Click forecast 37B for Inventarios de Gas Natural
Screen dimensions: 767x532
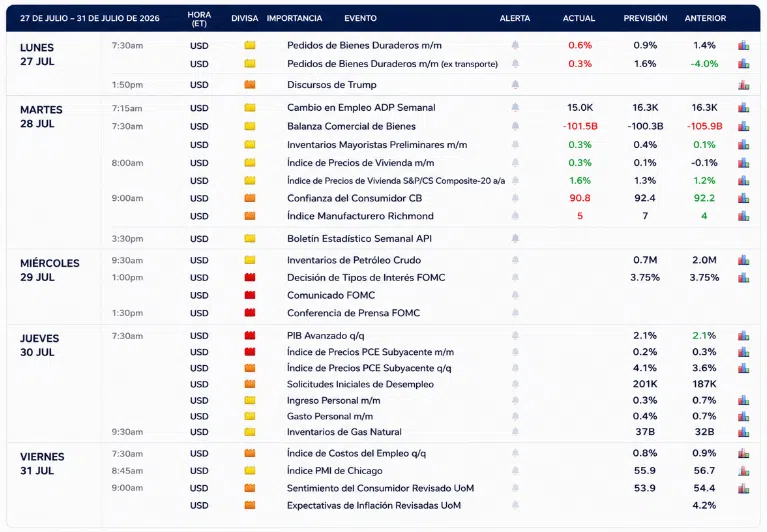[x=645, y=432]
